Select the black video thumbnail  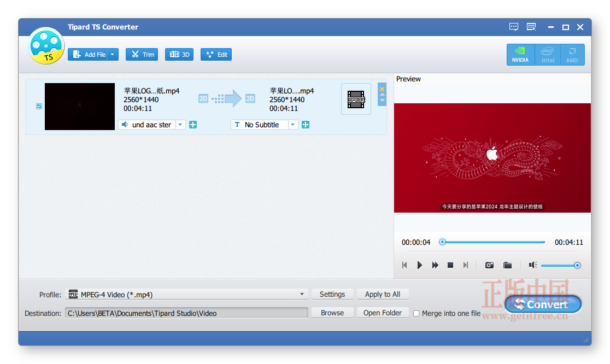[x=80, y=106]
